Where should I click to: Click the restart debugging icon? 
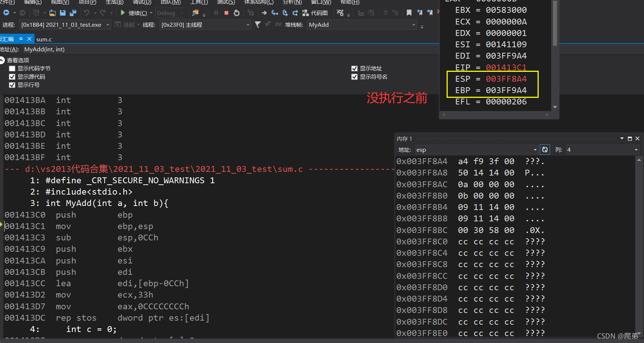tap(237, 13)
